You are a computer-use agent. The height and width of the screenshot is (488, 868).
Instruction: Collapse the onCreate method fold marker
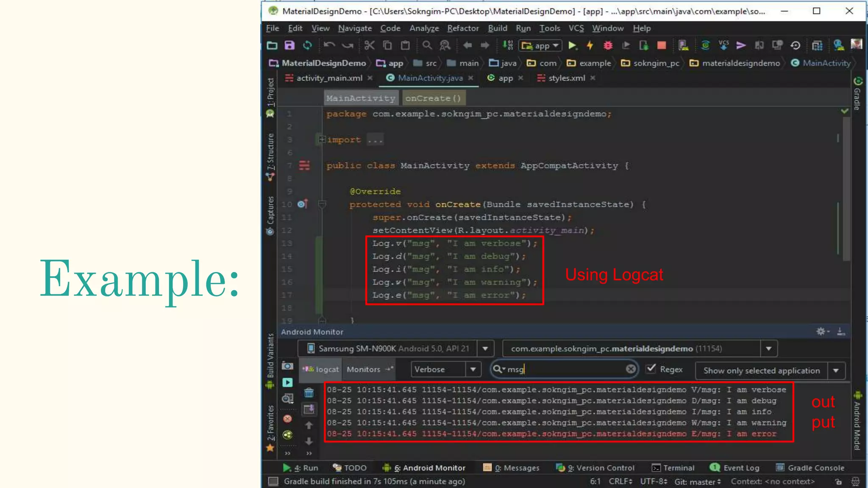tap(322, 205)
